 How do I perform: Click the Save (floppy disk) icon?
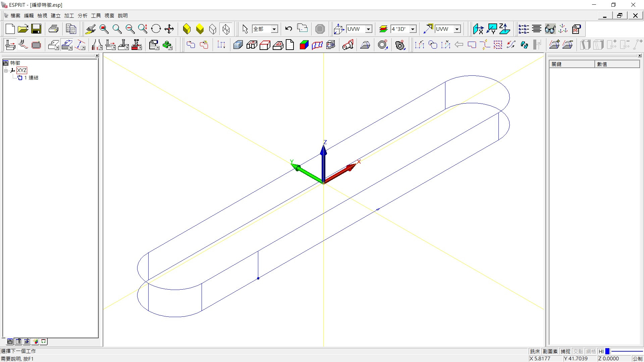pyautogui.click(x=36, y=29)
